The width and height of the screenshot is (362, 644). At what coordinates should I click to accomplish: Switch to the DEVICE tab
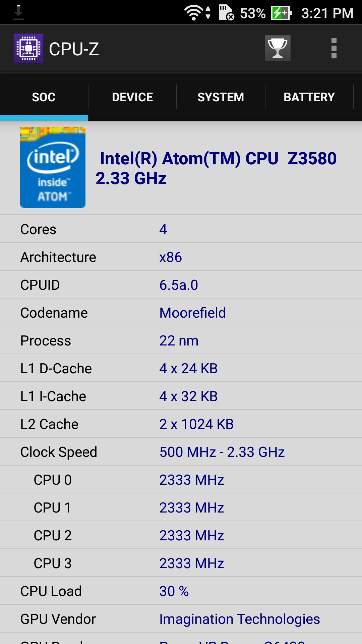[132, 97]
